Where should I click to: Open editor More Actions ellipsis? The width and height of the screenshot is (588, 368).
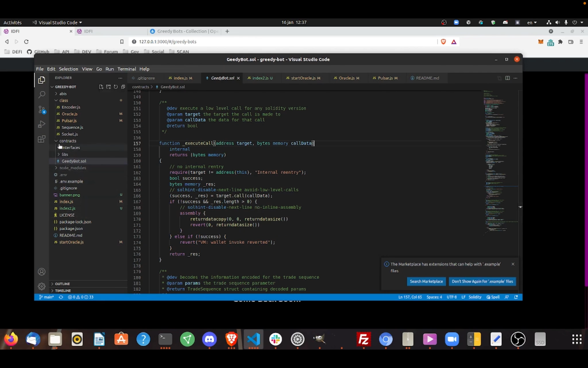[x=515, y=78]
